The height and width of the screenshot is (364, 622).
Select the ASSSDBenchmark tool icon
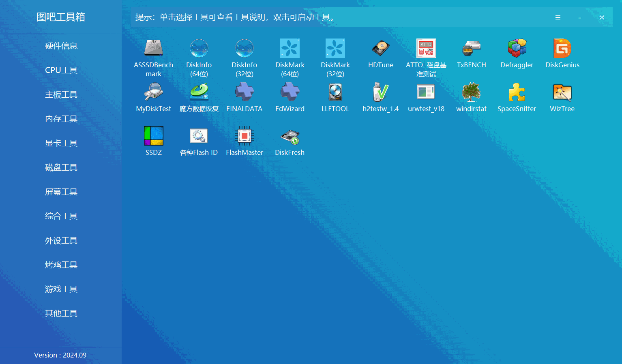154,48
